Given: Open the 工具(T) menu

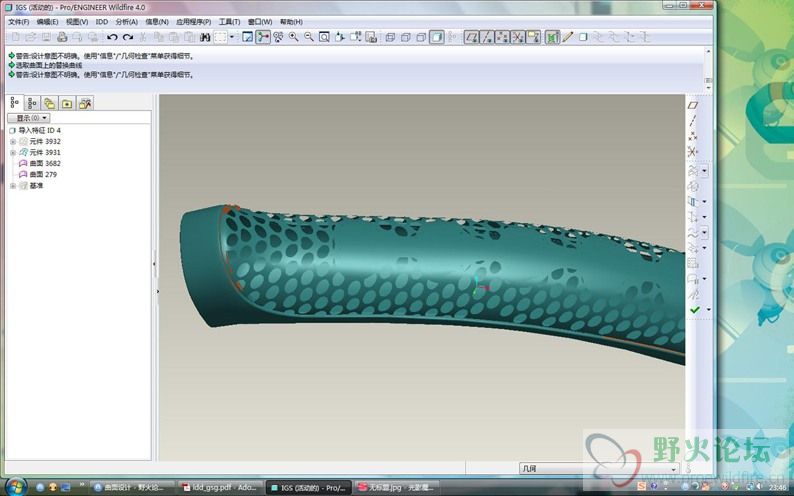Looking at the screenshot, I should pos(229,22).
